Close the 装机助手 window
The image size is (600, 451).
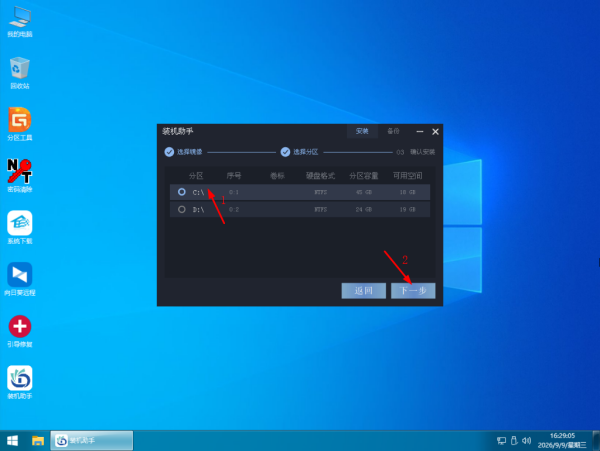435,132
